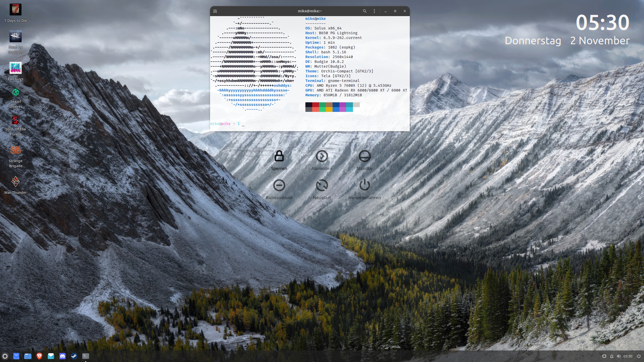This screenshot has height=362, width=644.
Task: Click the War Thunder desktop icon
Action: 16,182
